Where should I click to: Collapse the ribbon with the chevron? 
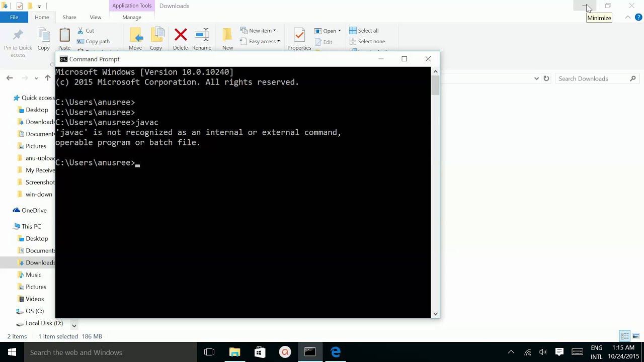(628, 17)
